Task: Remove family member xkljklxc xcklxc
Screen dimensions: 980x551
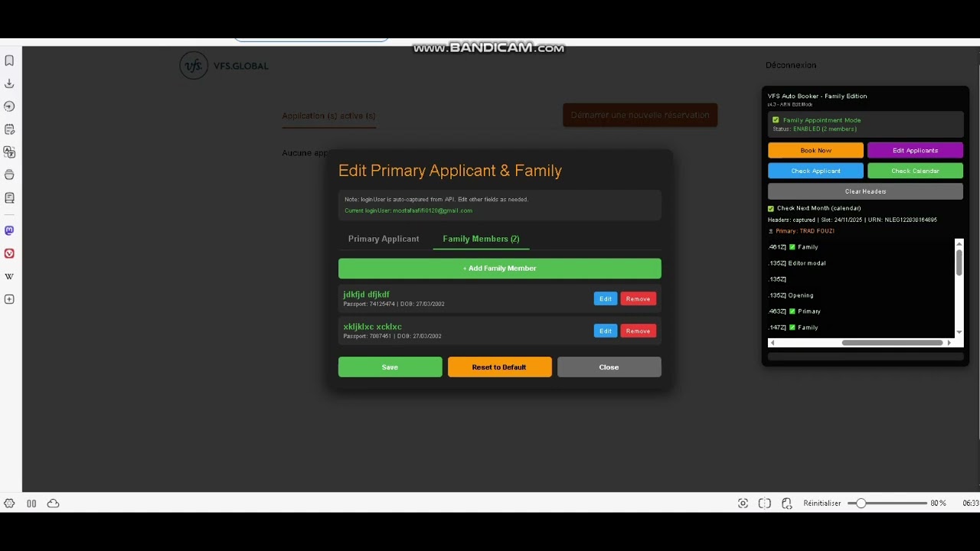Action: coord(638,331)
